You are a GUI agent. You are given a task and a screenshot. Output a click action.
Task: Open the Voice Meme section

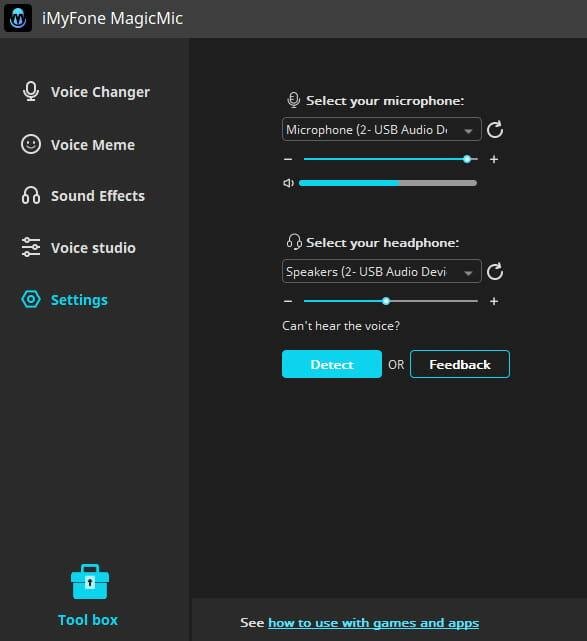[x=93, y=145]
